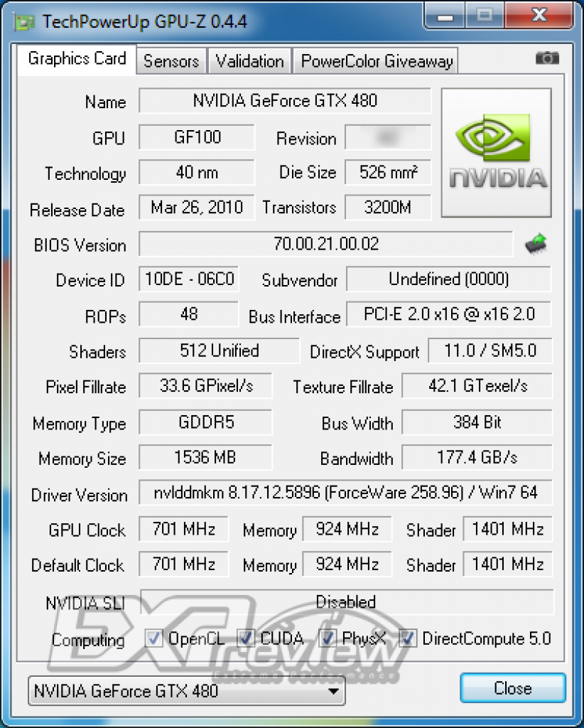Click the NVIDIA logo image
This screenshot has height=728, width=584.
click(x=497, y=153)
